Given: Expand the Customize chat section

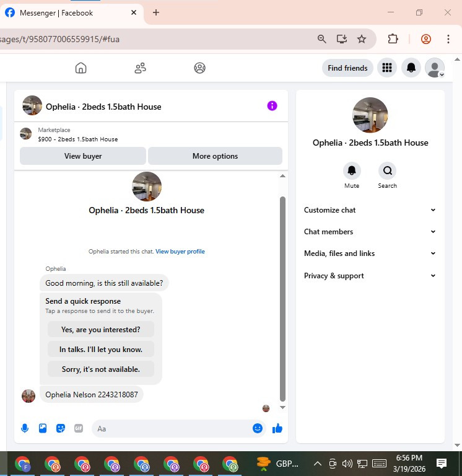Looking at the screenshot, I should (370, 209).
